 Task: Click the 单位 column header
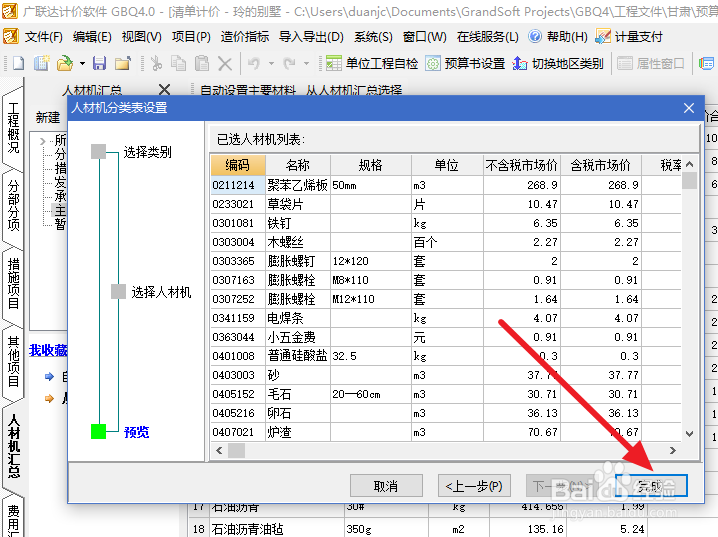pos(447,165)
